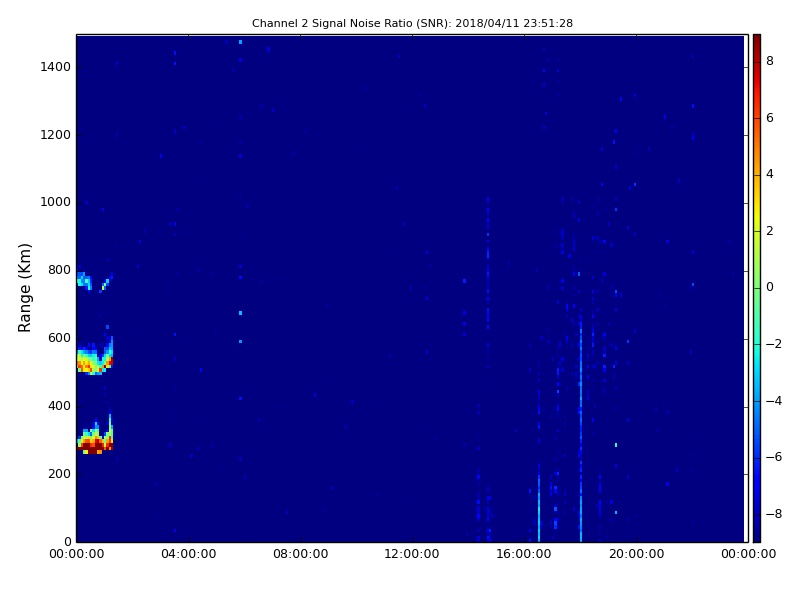Click the plot title showing Channel 2 SNR
The width and height of the screenshot is (800, 600).
(412, 23)
